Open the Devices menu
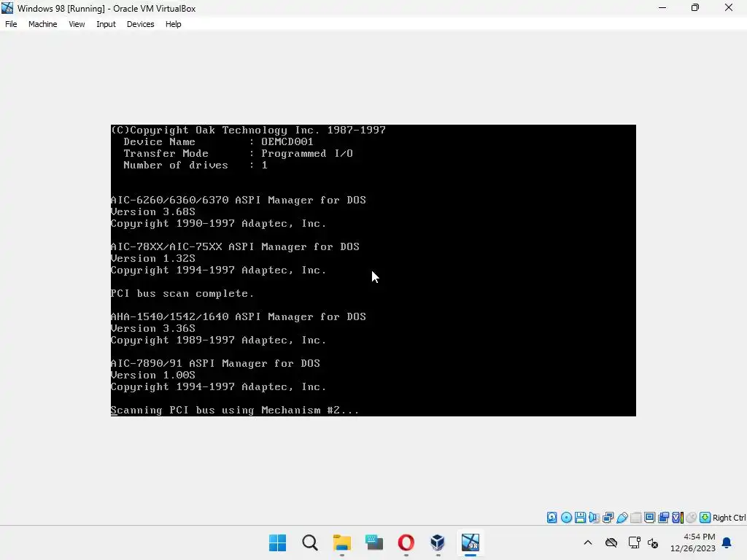 [140, 24]
